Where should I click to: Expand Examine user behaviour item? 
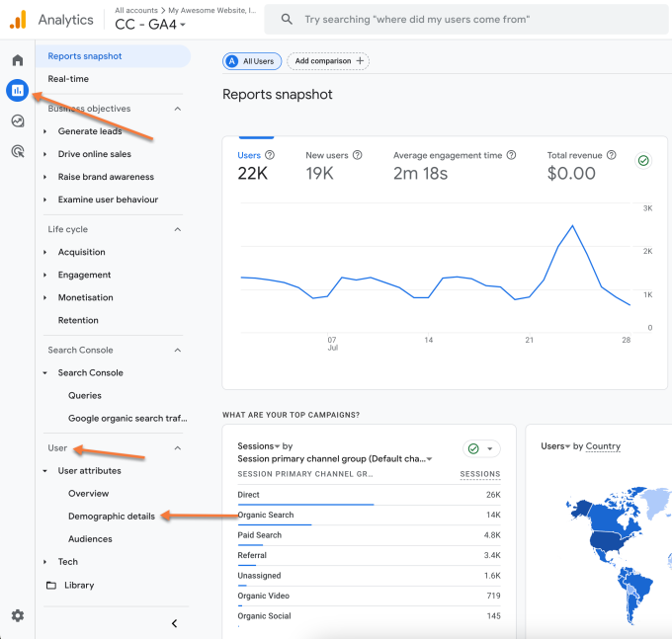coord(45,200)
